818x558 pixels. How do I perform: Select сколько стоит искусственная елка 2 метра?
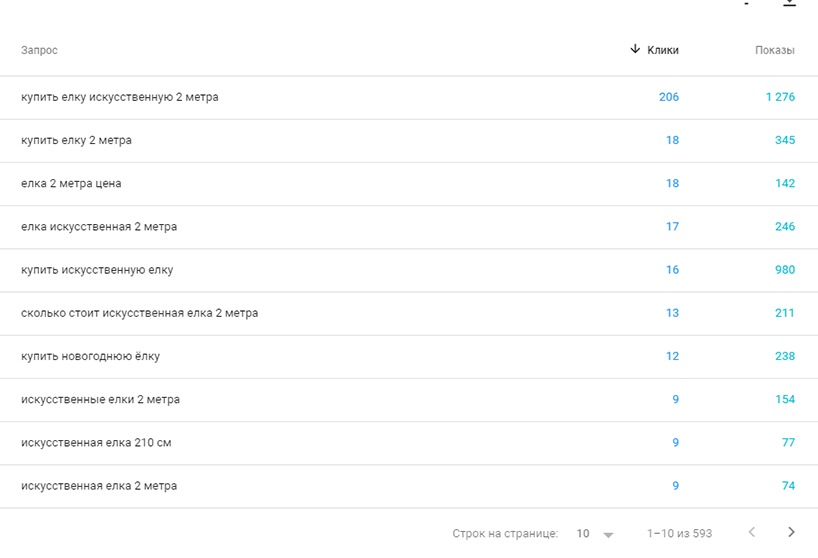139,313
